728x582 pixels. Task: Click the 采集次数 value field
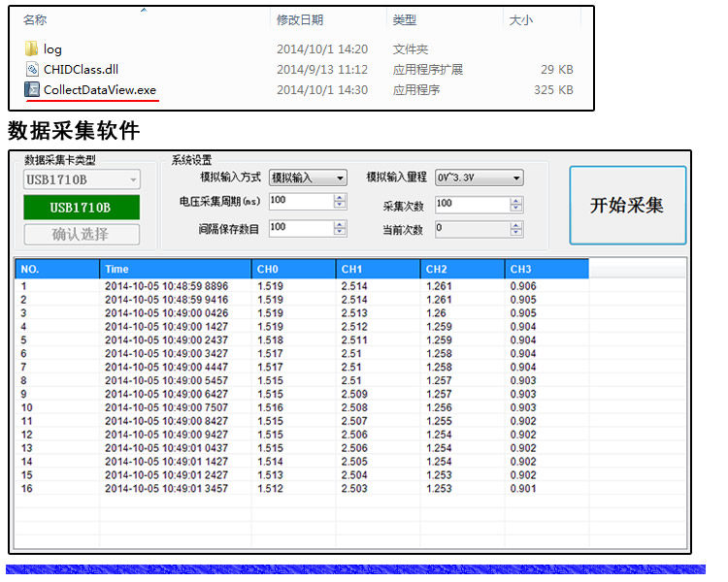tap(473, 205)
